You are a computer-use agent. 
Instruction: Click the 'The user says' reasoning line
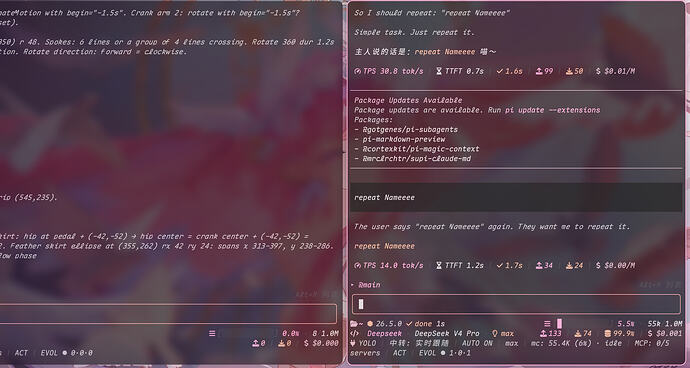point(492,227)
